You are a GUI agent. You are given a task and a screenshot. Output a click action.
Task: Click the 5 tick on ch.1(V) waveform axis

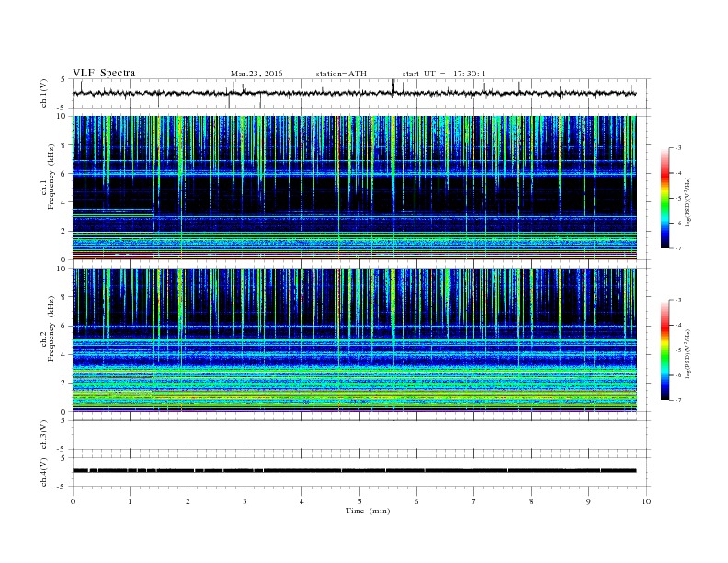point(63,79)
